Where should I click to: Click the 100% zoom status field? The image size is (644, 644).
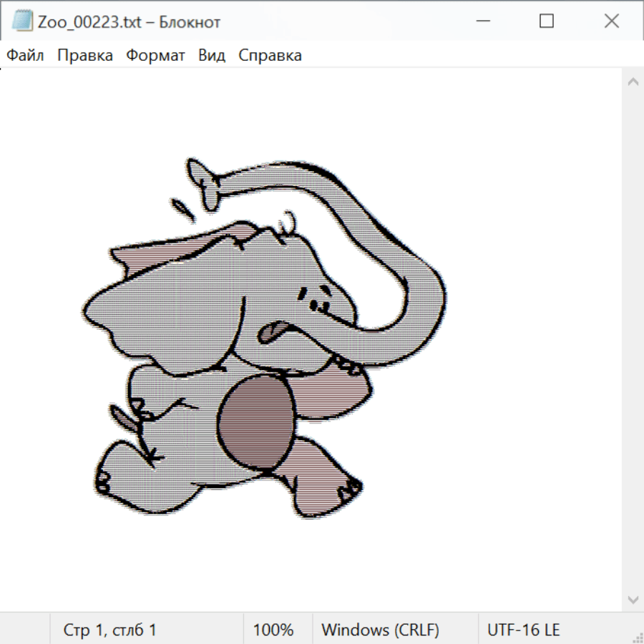coord(273,630)
